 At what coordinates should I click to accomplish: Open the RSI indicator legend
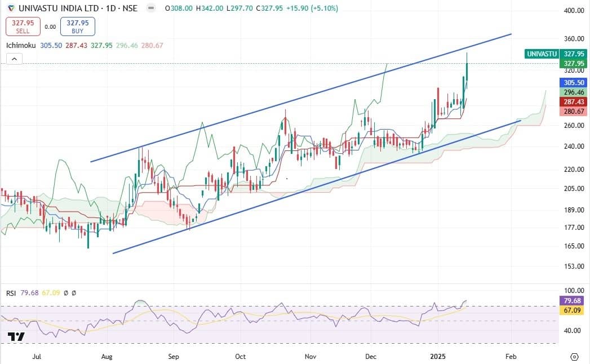point(11,293)
